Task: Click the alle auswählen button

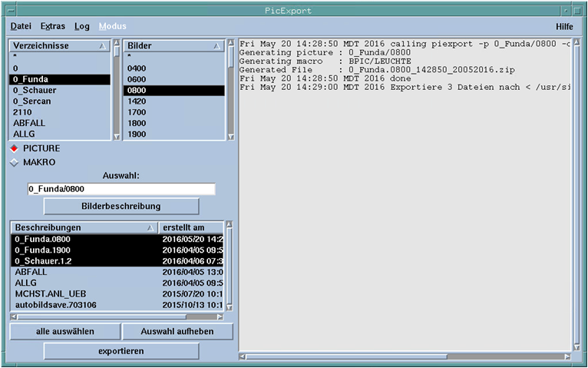Action: 65,331
